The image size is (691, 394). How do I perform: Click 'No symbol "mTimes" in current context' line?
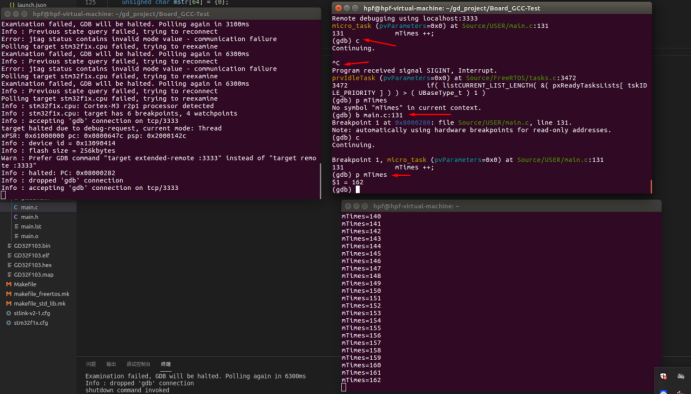(406, 108)
